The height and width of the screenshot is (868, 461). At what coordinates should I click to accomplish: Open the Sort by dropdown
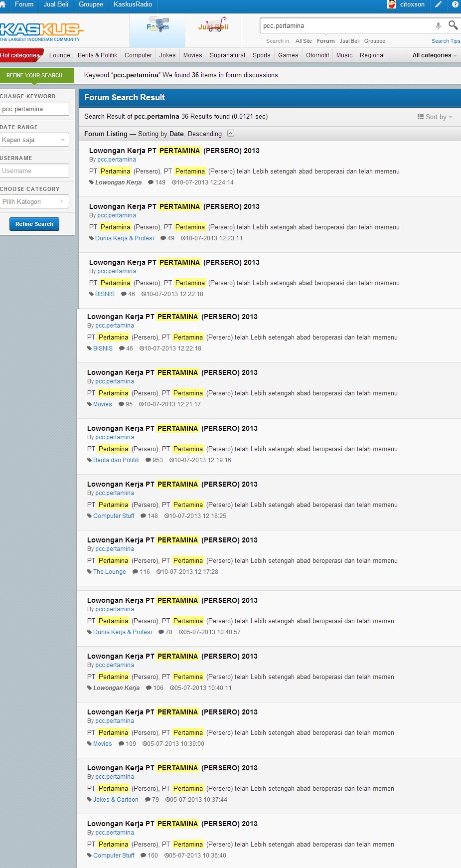435,117
